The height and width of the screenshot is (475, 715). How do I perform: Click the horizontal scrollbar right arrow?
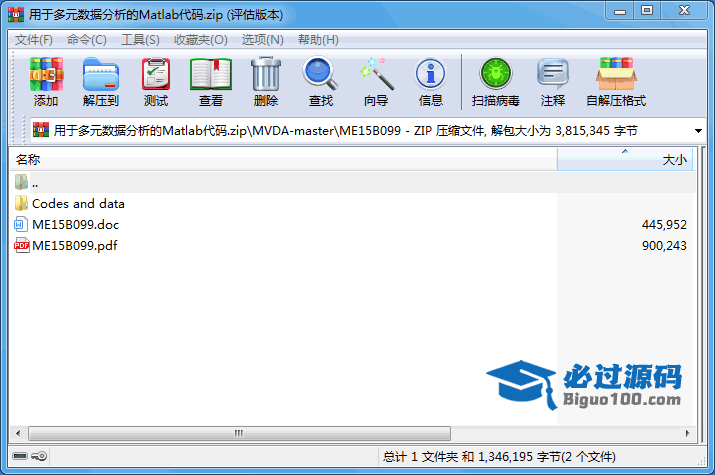pyautogui.click(x=687, y=433)
